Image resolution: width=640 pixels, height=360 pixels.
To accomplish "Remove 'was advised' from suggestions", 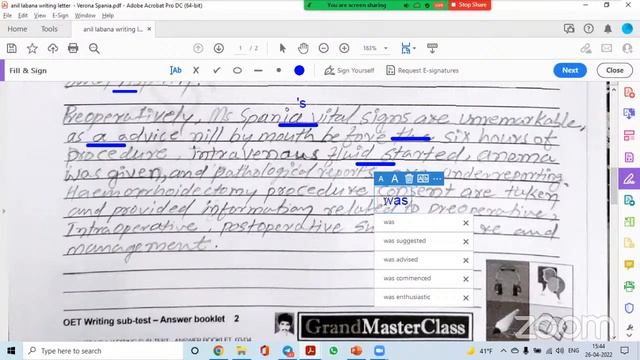I will pyautogui.click(x=466, y=260).
